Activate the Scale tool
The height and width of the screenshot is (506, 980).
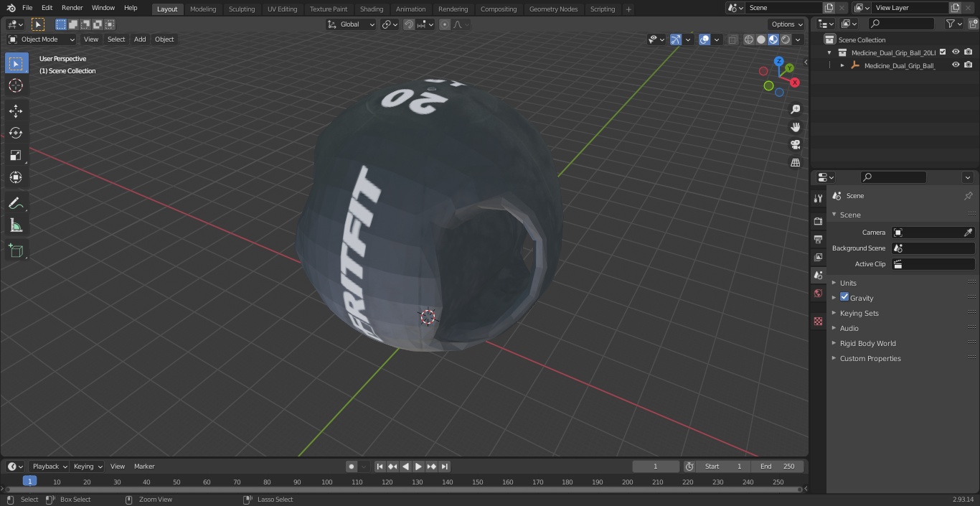(x=16, y=155)
